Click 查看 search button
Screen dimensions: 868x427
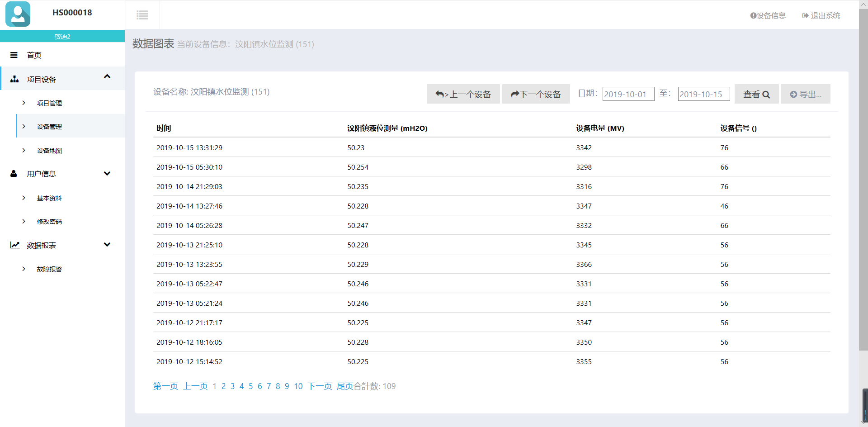(756, 94)
